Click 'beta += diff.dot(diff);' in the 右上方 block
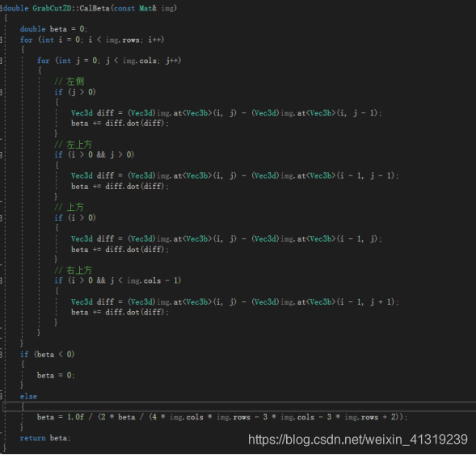The height and width of the screenshot is (455, 476). pyautogui.click(x=120, y=312)
